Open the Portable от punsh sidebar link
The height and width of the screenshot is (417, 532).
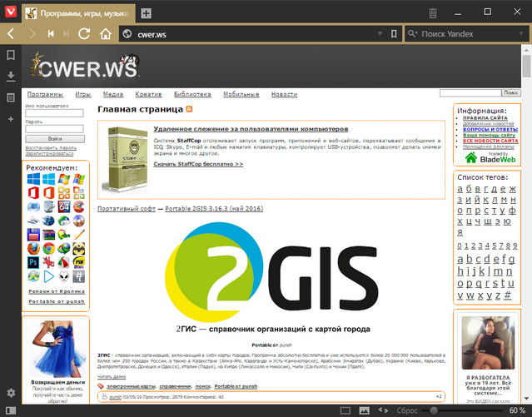click(x=57, y=301)
